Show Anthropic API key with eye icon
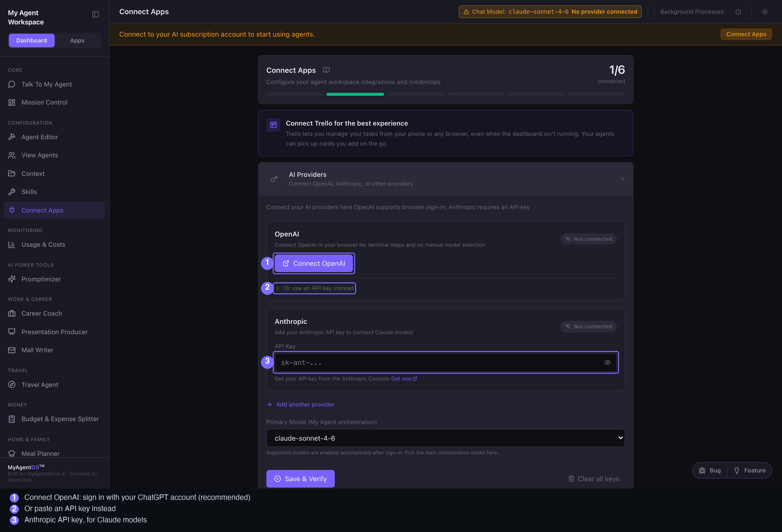 point(607,362)
